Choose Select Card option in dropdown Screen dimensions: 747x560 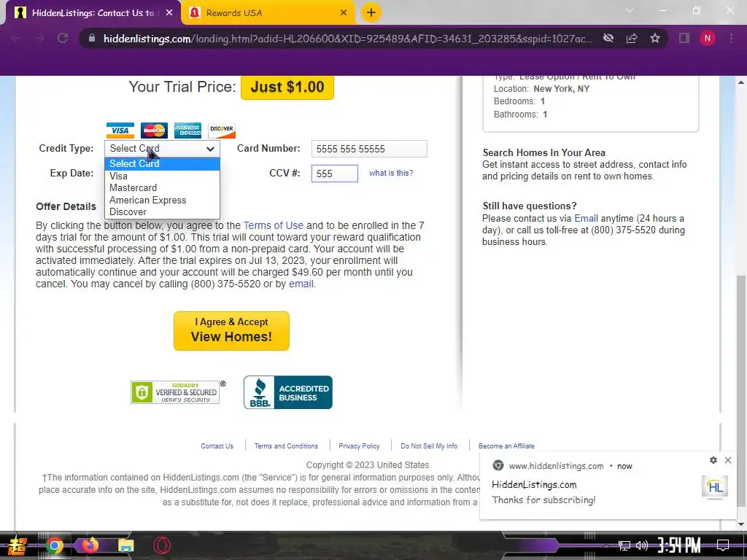[162, 163]
